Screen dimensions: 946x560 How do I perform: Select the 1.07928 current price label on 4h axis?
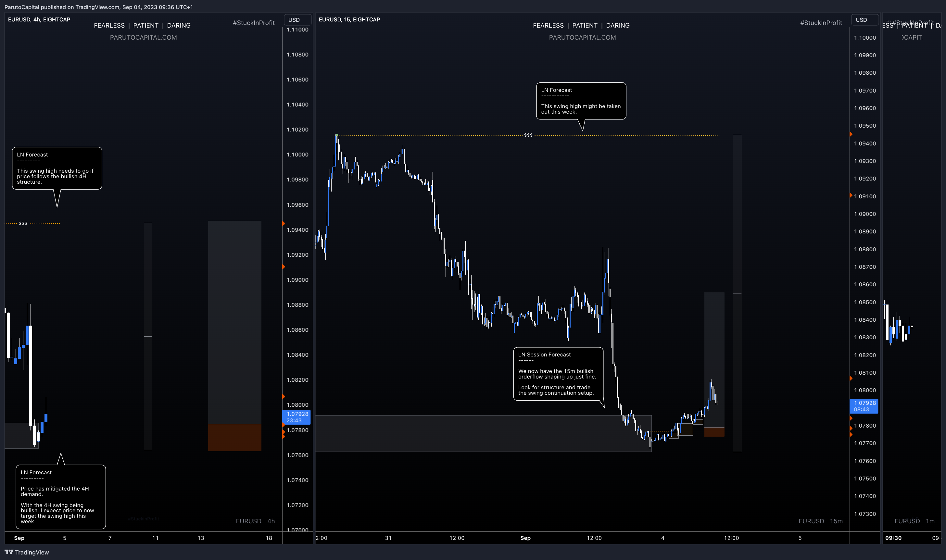297,417
